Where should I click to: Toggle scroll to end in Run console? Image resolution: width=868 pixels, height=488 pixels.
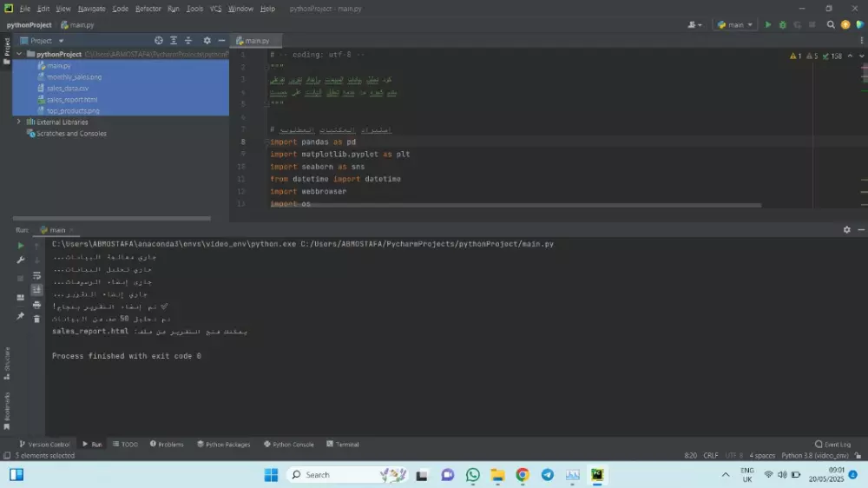[x=36, y=290]
